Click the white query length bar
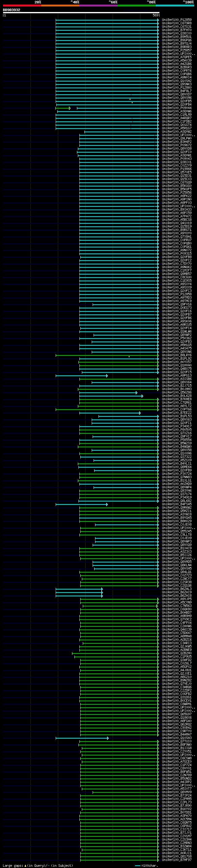Viewport: 197px width, 868px height. click(x=81, y=12)
